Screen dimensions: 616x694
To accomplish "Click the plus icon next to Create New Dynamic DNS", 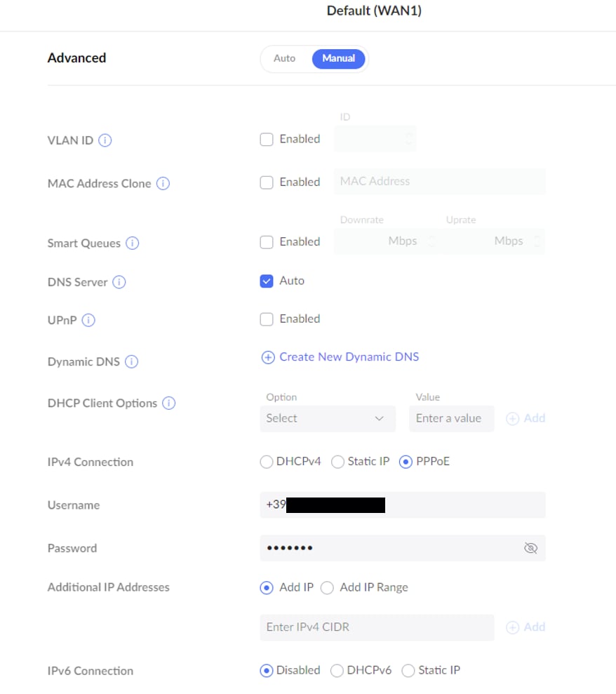I will click(268, 357).
